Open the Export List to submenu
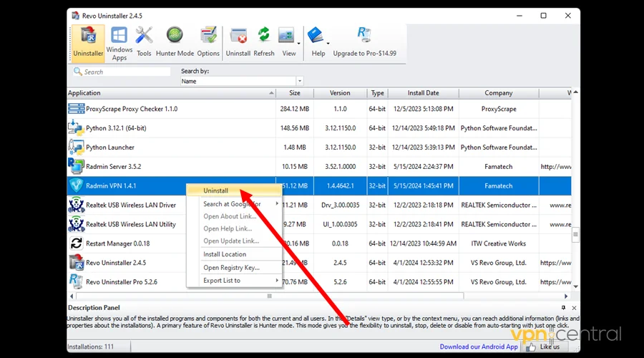The image size is (644, 358). coord(234,281)
